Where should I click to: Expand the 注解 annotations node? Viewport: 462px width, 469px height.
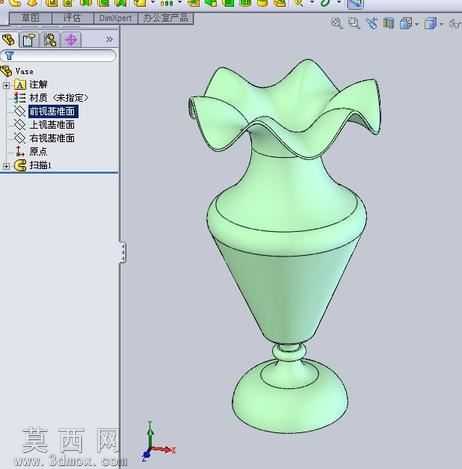coord(6,85)
